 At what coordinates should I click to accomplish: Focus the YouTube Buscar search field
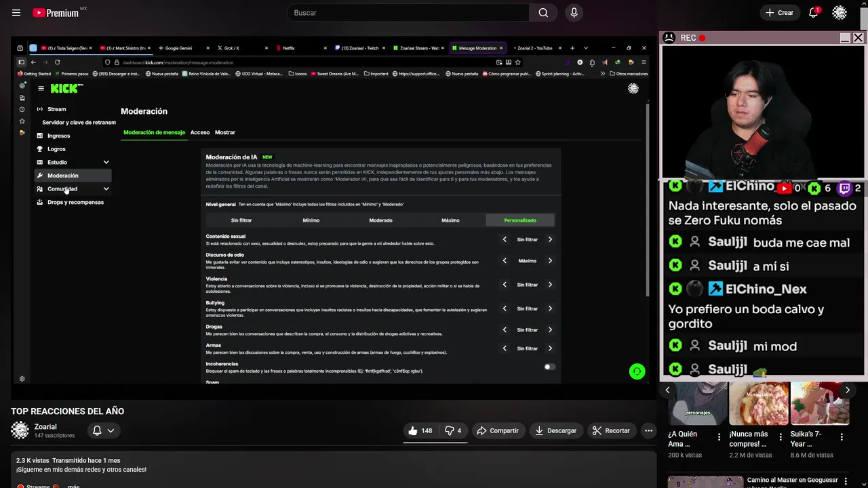point(408,13)
